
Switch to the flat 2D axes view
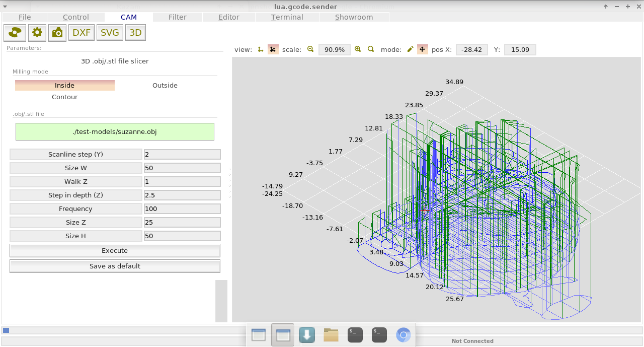tap(261, 49)
